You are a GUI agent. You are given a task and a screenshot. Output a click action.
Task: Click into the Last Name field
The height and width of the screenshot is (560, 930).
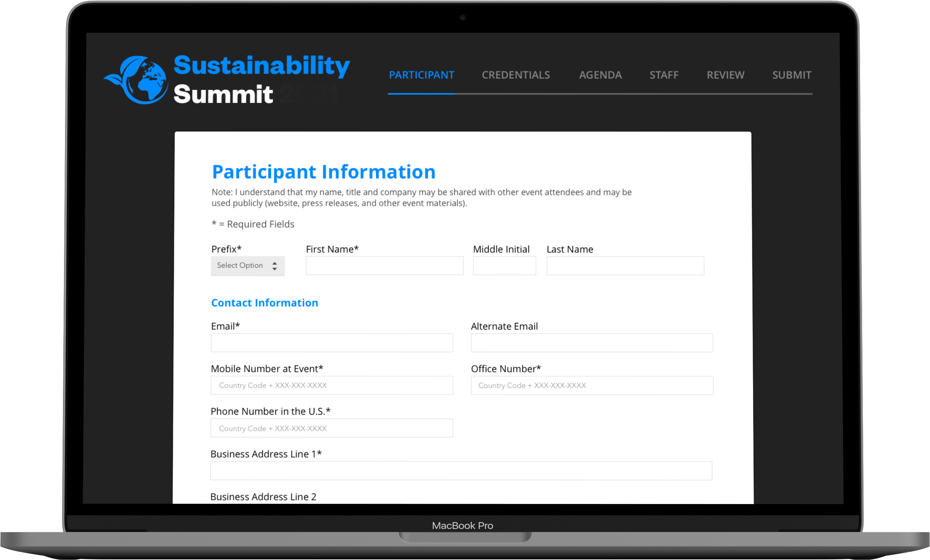pyautogui.click(x=625, y=266)
